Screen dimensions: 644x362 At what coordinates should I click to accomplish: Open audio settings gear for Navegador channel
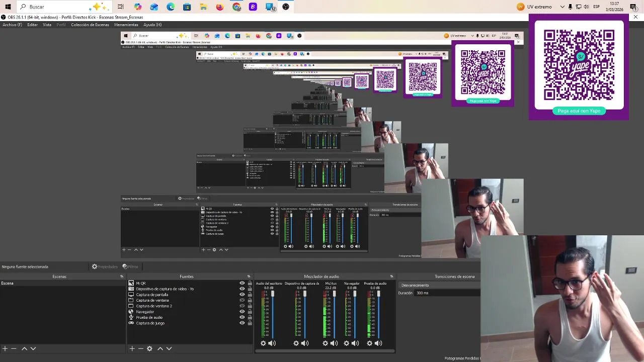click(x=346, y=343)
